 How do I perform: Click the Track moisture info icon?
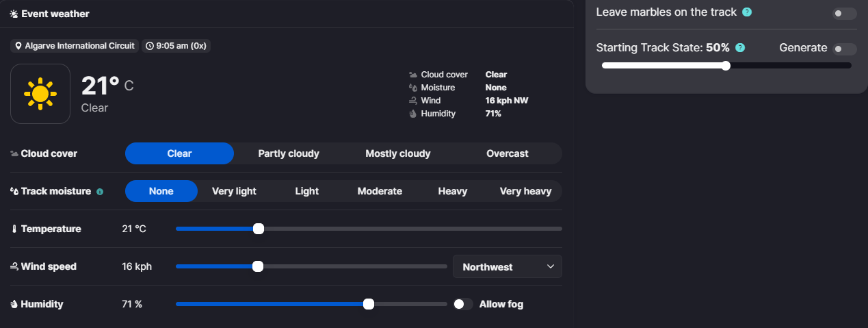pyautogui.click(x=100, y=192)
